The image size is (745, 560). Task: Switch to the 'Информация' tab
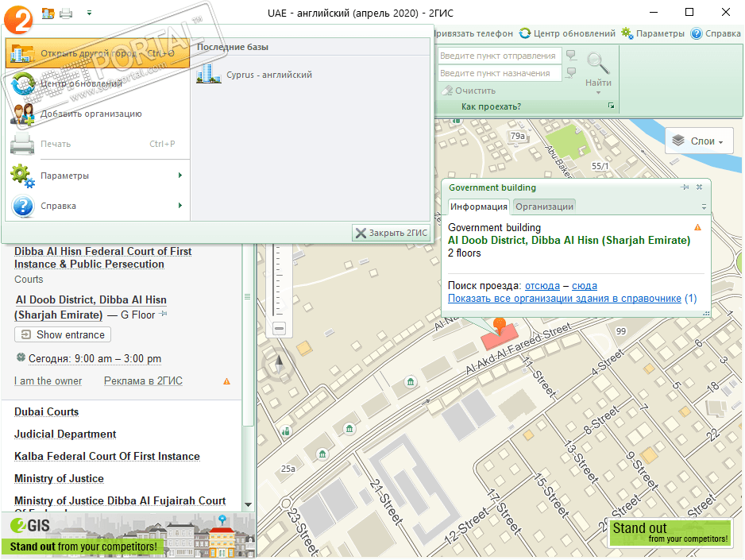pyautogui.click(x=478, y=207)
